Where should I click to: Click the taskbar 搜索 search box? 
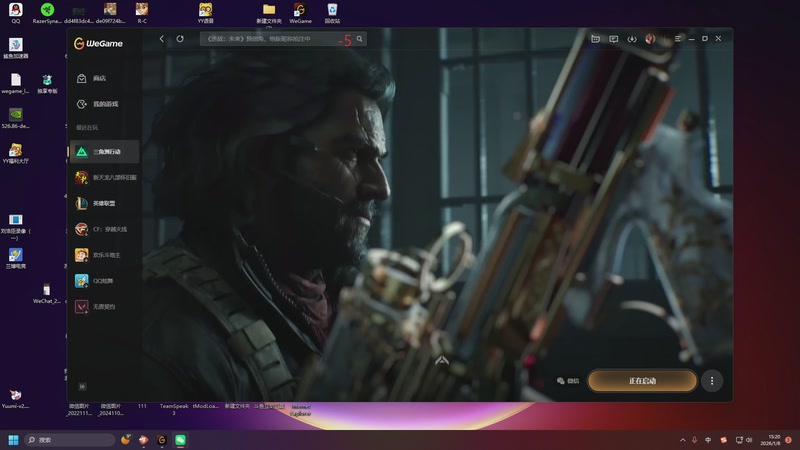click(69, 440)
